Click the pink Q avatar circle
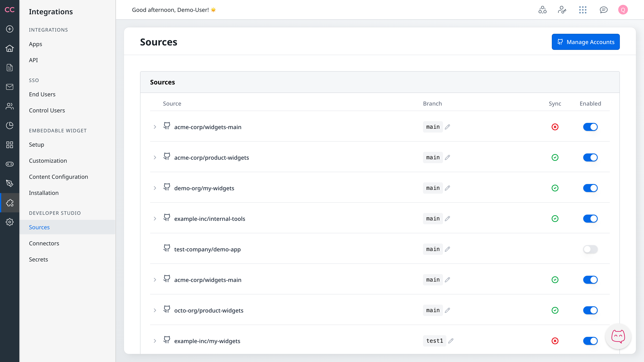The image size is (644, 362). coord(623,10)
